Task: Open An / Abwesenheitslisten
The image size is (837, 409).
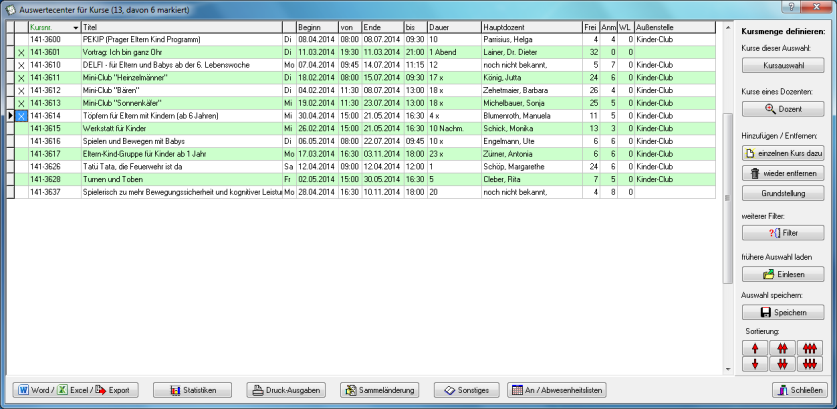Action: coord(557,390)
